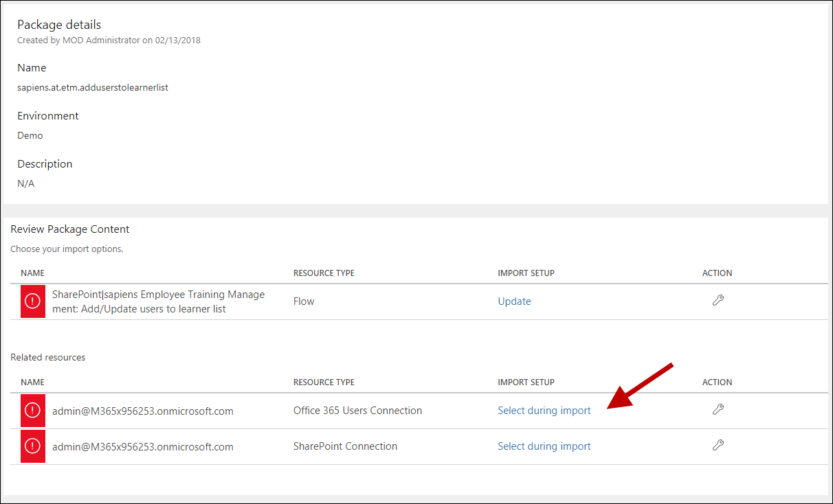Click the Review Package Content heading
Screen dimensions: 833x504
pyautogui.click(x=70, y=229)
